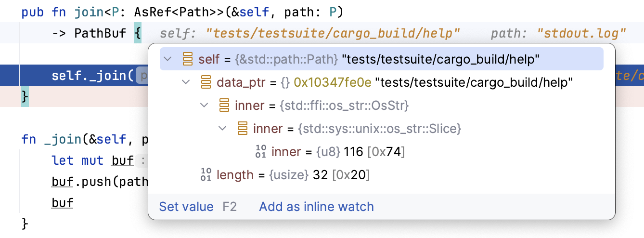Click the binary icon beside length

206,175
